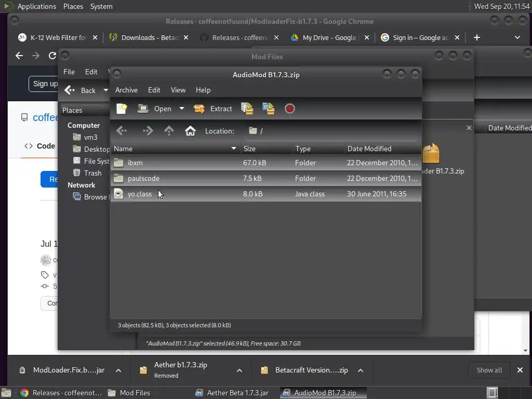Close the Mod Files side pane
This screenshot has height=399, width=532.
[469, 128]
